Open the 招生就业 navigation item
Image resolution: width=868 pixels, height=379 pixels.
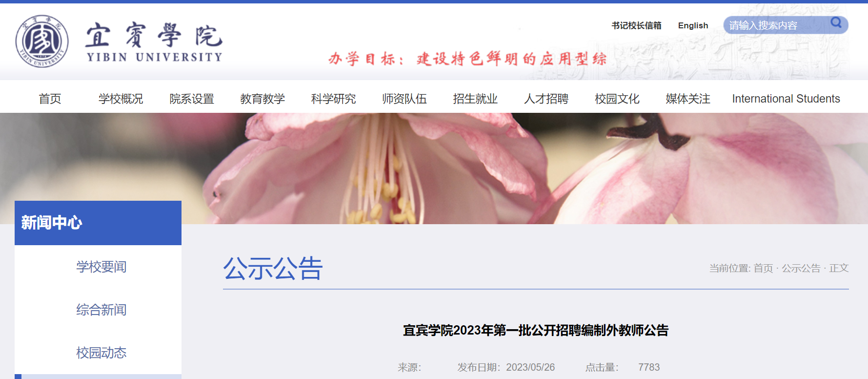(x=475, y=99)
